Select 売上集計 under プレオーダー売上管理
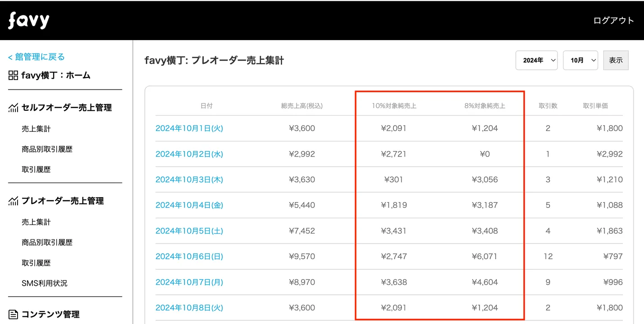Image resolution: width=644 pixels, height=324 pixels. click(36, 222)
